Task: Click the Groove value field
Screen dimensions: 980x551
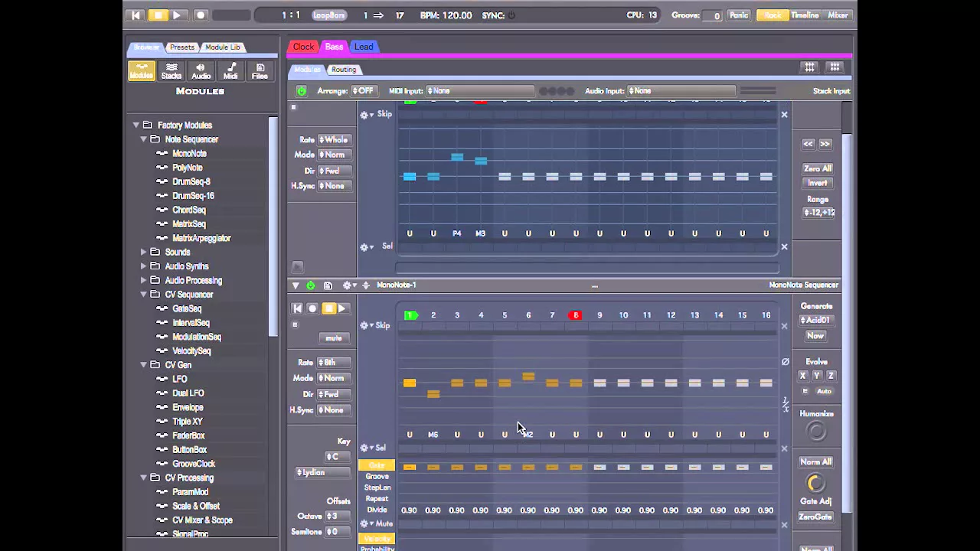Action: pos(712,15)
